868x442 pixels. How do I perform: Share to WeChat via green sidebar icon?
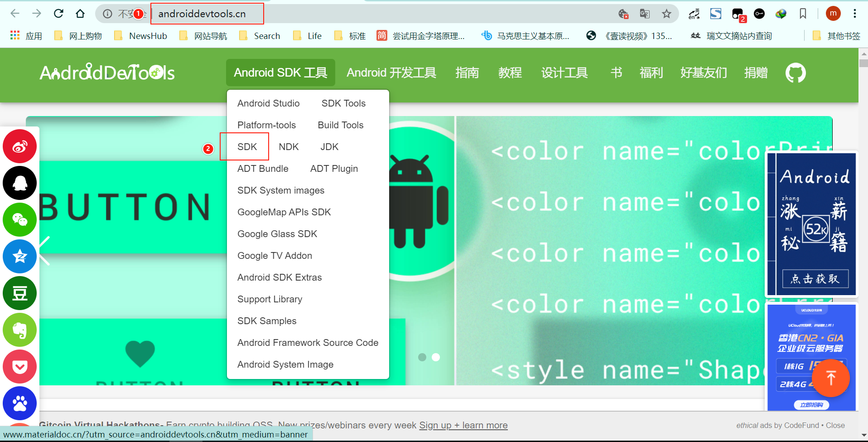point(19,219)
